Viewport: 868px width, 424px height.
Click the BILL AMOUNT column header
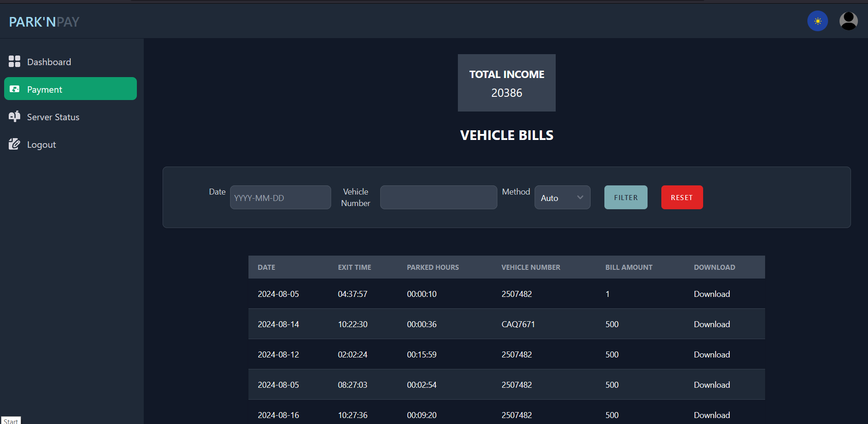629,267
